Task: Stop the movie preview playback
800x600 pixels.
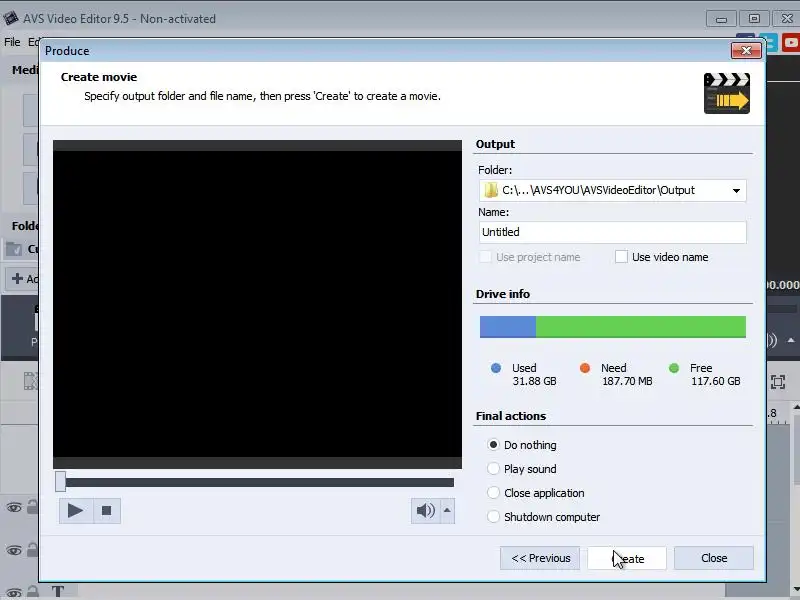Action: point(107,511)
